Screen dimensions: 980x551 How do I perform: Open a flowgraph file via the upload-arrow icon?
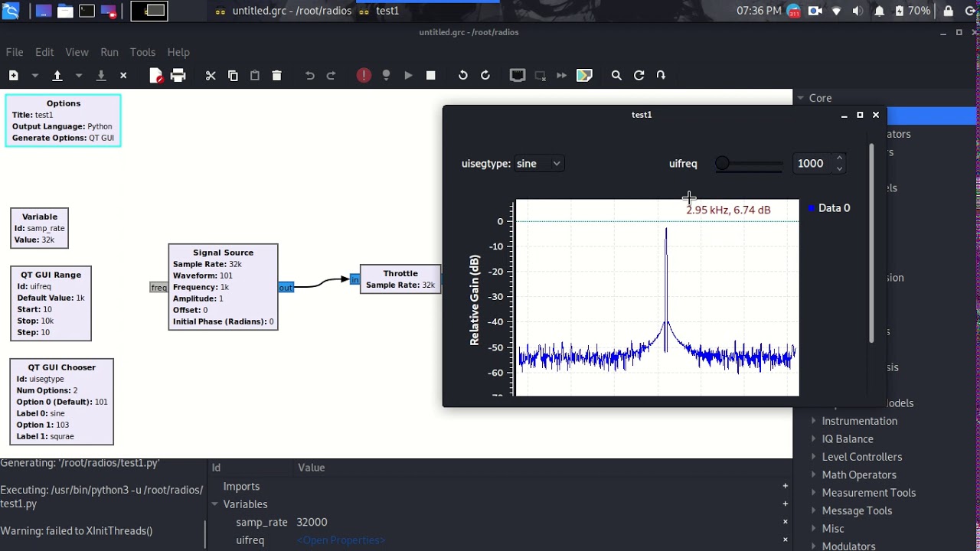57,75
